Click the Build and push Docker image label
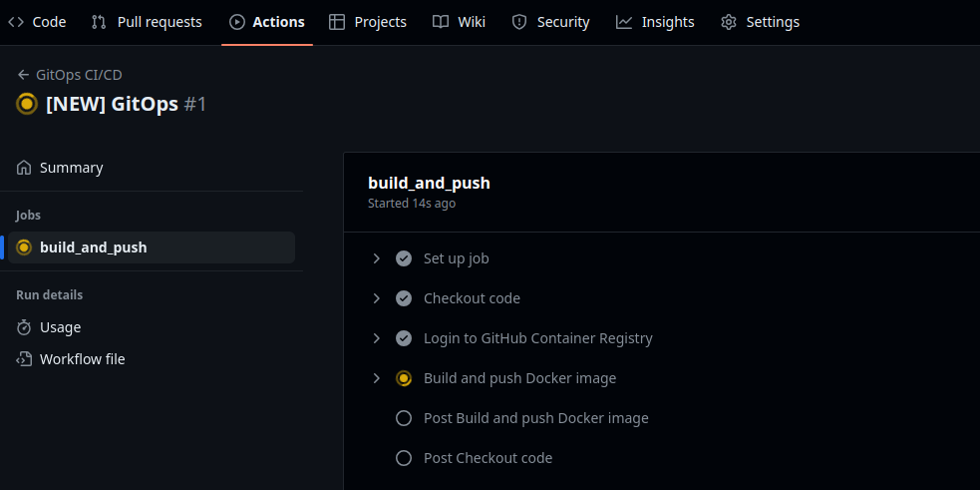 pos(520,378)
